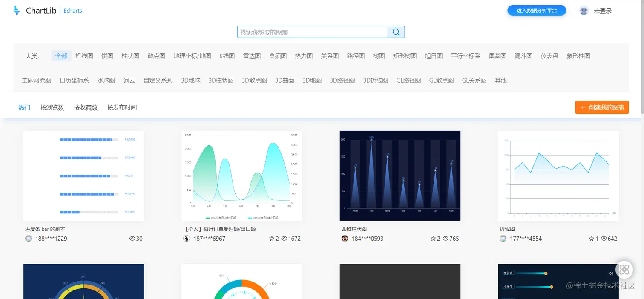Select 盒须图 category filter
This screenshot has width=644, height=299.
278,56
